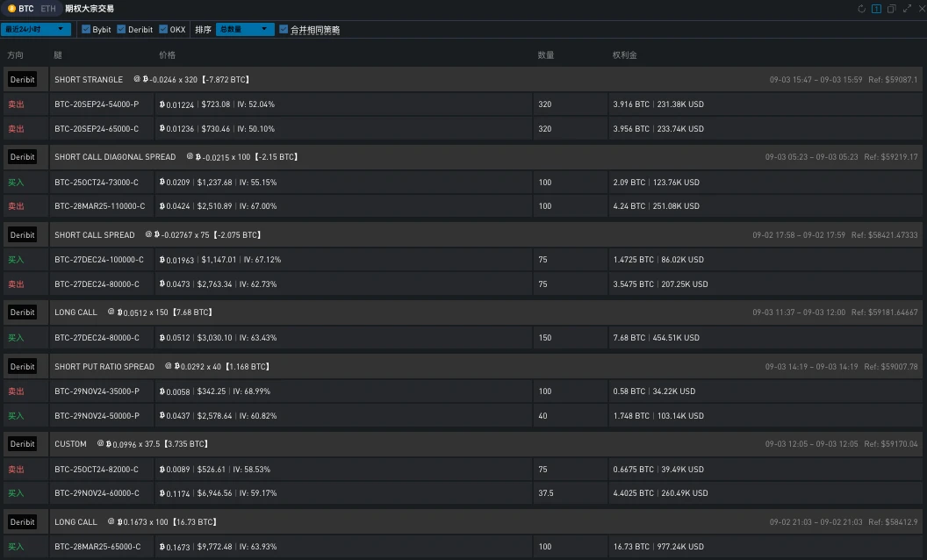Toggle the Deribit exchange filter checkbox

coord(121,29)
